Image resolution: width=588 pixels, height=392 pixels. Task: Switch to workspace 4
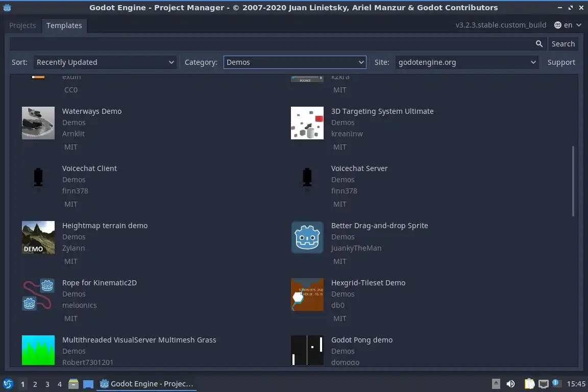click(x=60, y=384)
